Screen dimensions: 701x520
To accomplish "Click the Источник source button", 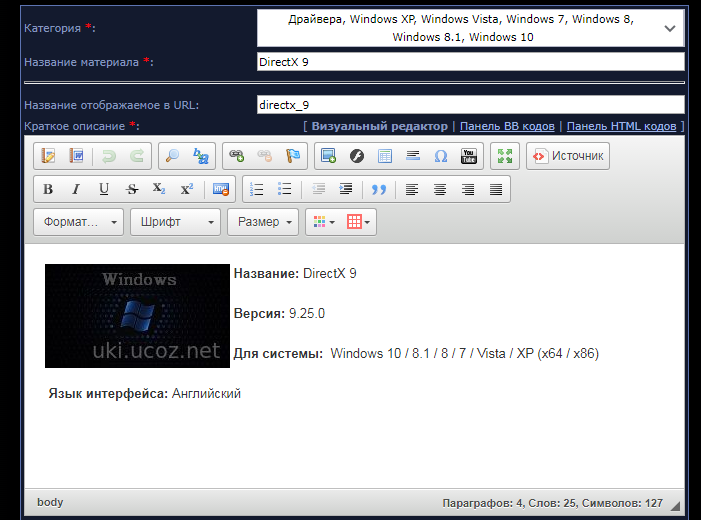I will point(568,156).
